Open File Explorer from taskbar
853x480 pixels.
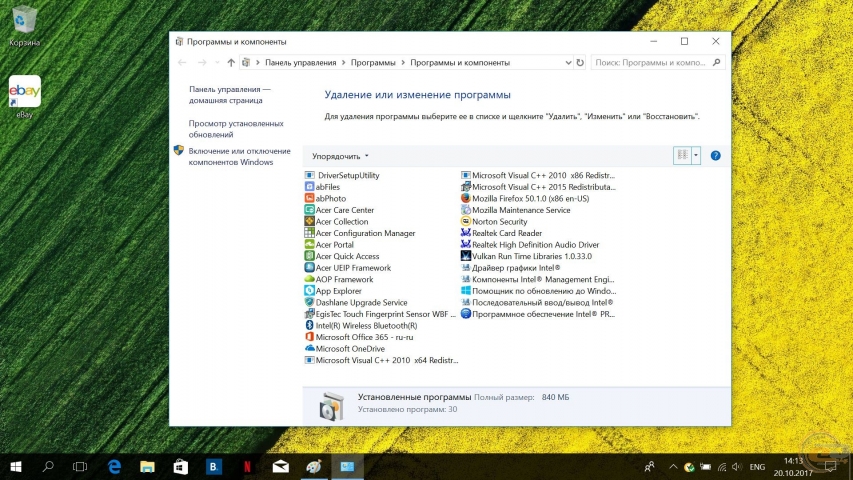(x=147, y=466)
